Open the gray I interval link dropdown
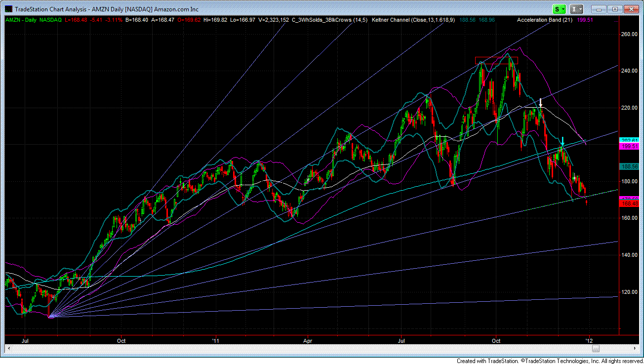The width and height of the screenshot is (644, 364). click(576, 9)
